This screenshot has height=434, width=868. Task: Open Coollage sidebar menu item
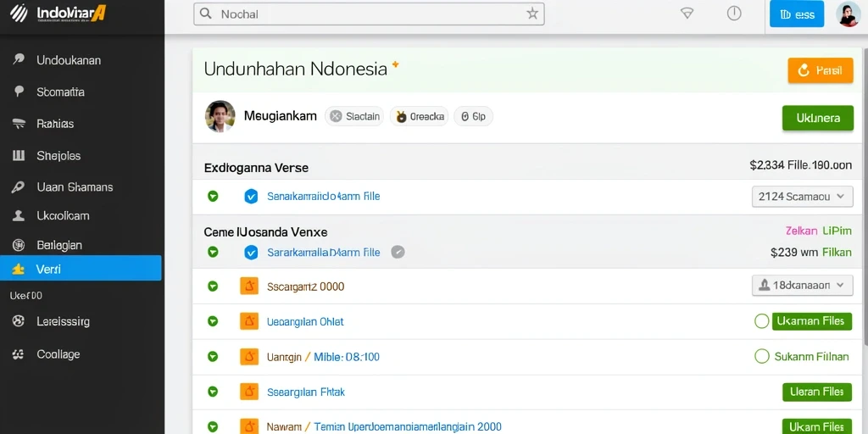pos(81,354)
